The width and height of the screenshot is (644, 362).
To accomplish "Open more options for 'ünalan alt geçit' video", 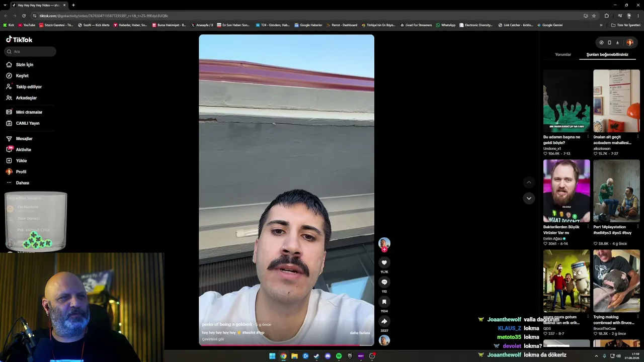I will click(637, 137).
